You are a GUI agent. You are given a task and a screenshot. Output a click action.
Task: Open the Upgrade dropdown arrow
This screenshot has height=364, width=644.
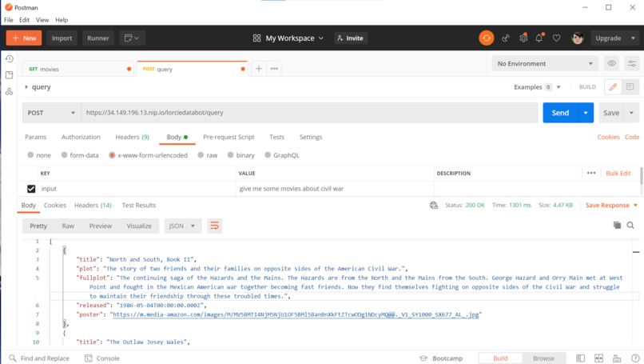point(633,38)
